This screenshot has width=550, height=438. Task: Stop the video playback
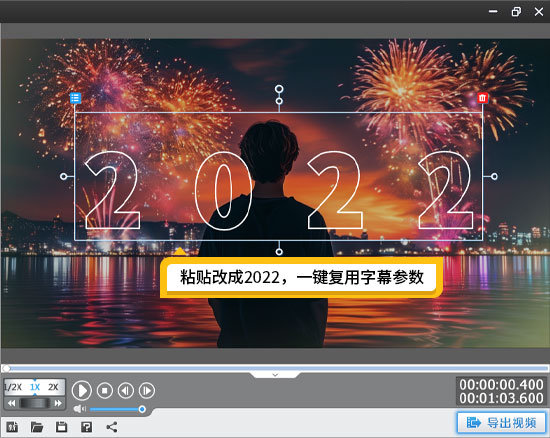click(x=105, y=390)
